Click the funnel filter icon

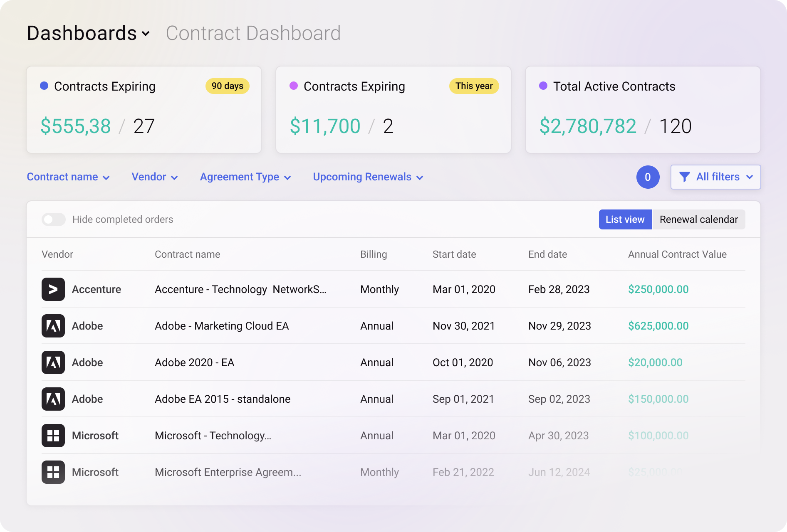click(684, 177)
